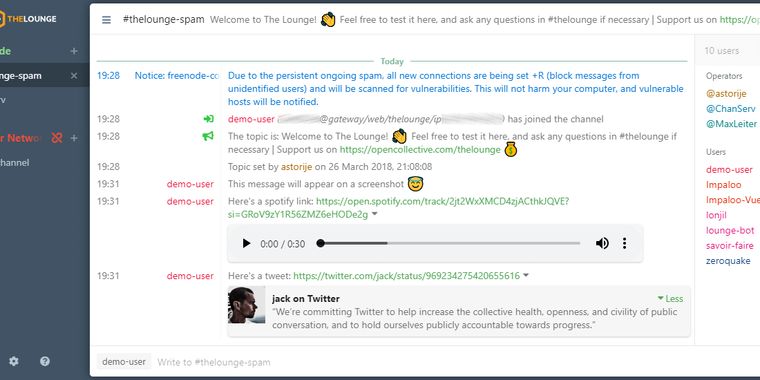Add channel to freenode network plus icon
This screenshot has height=380, width=760.
point(74,51)
